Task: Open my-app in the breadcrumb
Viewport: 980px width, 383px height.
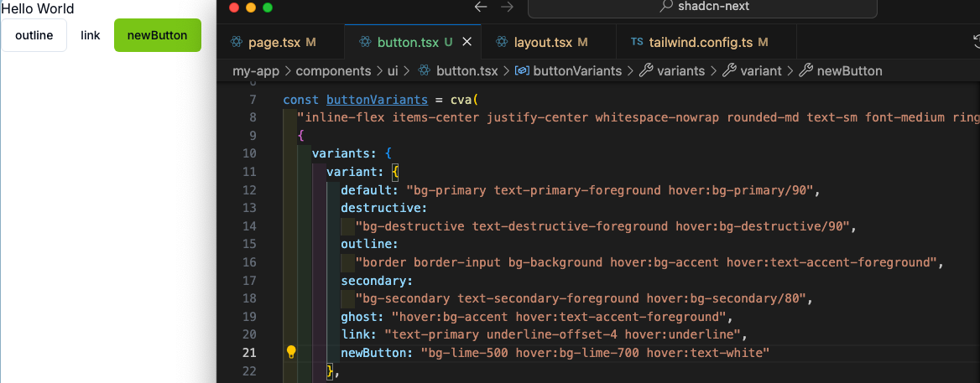Action: (257, 71)
